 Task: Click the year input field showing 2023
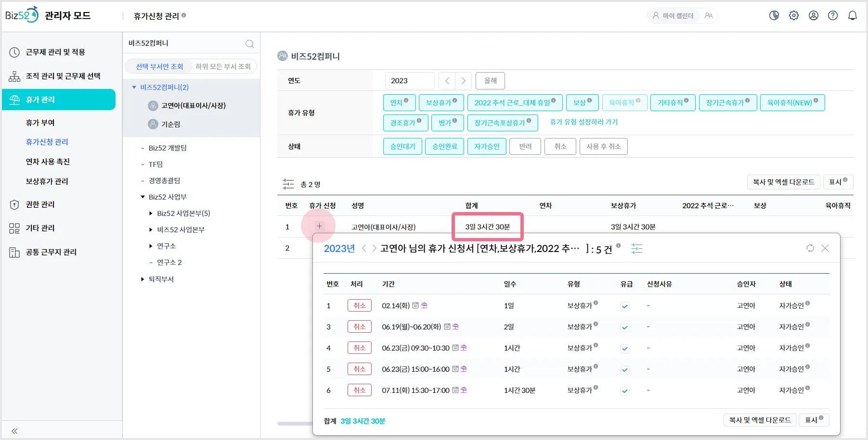click(x=410, y=81)
